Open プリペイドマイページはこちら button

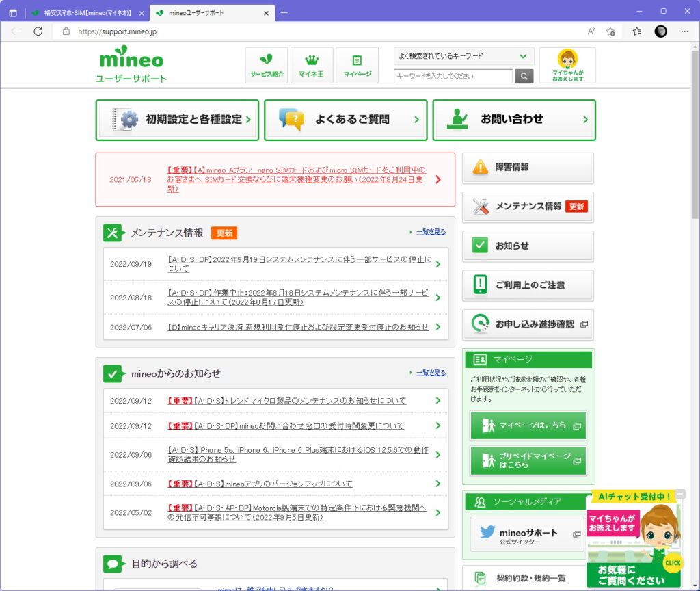(528, 460)
